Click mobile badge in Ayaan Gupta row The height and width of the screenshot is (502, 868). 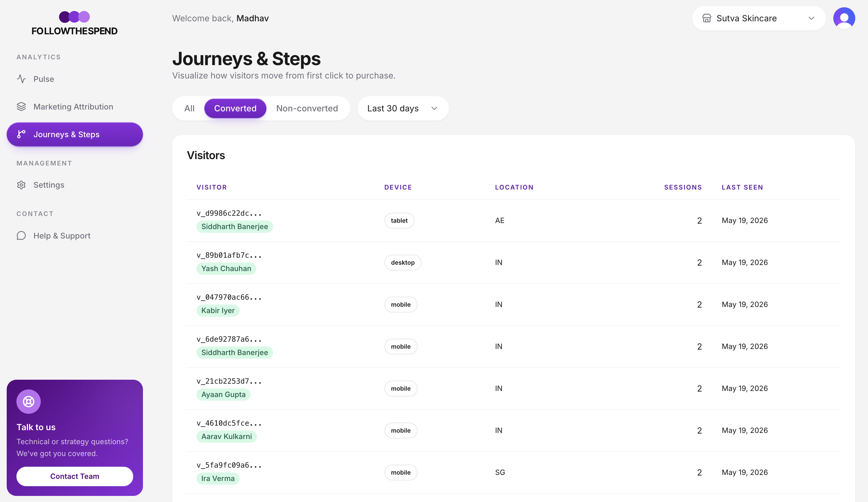click(x=401, y=389)
